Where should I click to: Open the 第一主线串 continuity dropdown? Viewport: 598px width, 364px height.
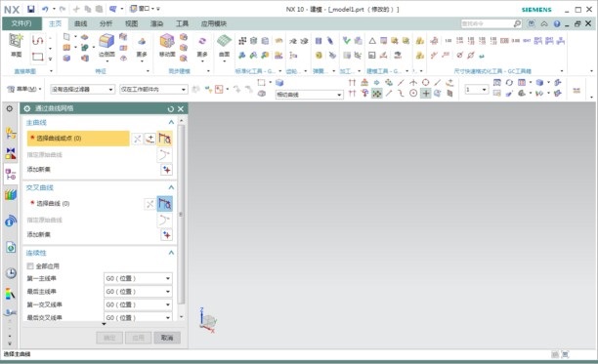pyautogui.click(x=138, y=279)
